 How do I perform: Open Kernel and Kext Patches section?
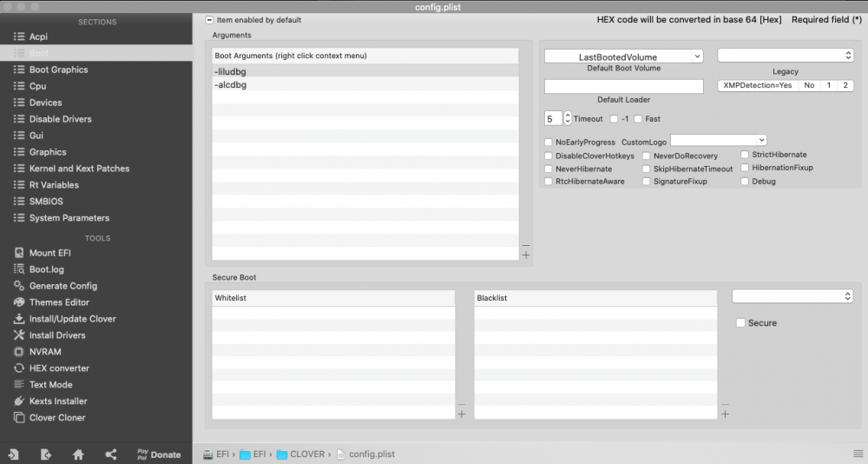[79, 169]
